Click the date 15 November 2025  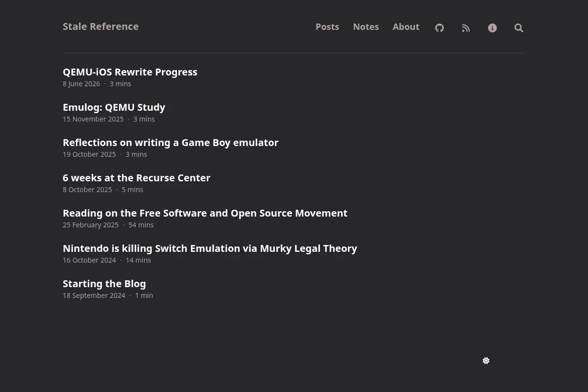tap(93, 119)
